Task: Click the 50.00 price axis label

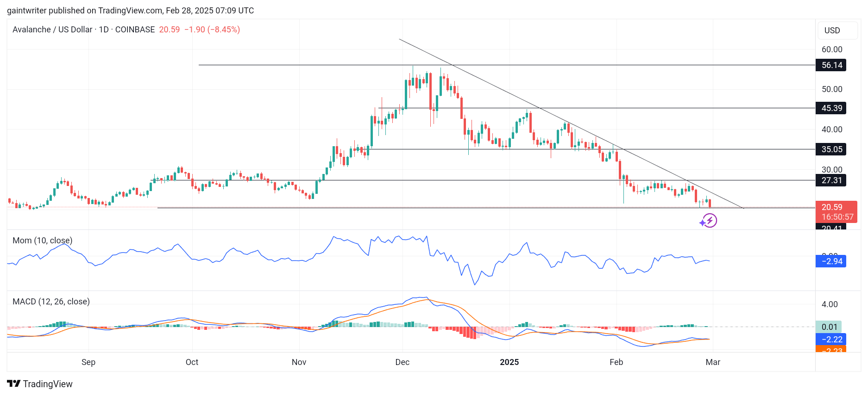Action: [832, 89]
